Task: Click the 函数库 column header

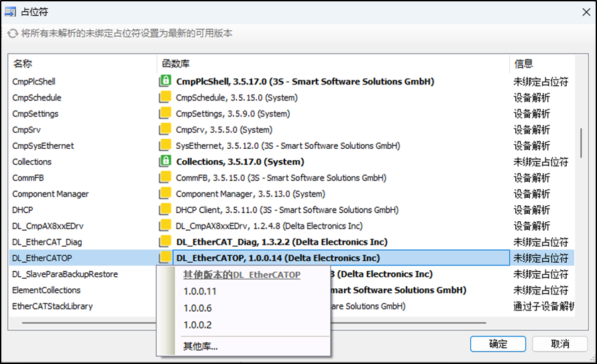Action: click(x=176, y=64)
